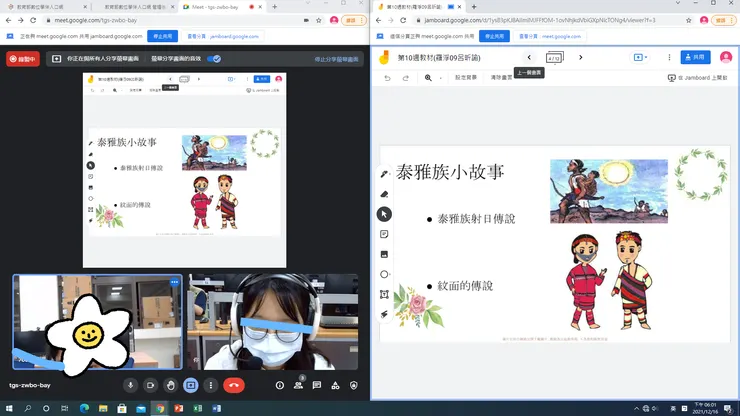Viewport: 740px width, 416px height.
Task: Activate the Jamboard select arrow tool
Action: (384, 214)
